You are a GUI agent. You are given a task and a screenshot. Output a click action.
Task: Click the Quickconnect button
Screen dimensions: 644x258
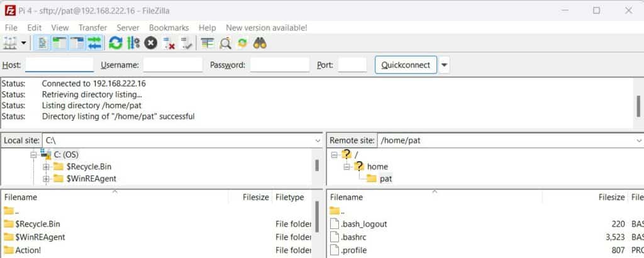pos(406,65)
